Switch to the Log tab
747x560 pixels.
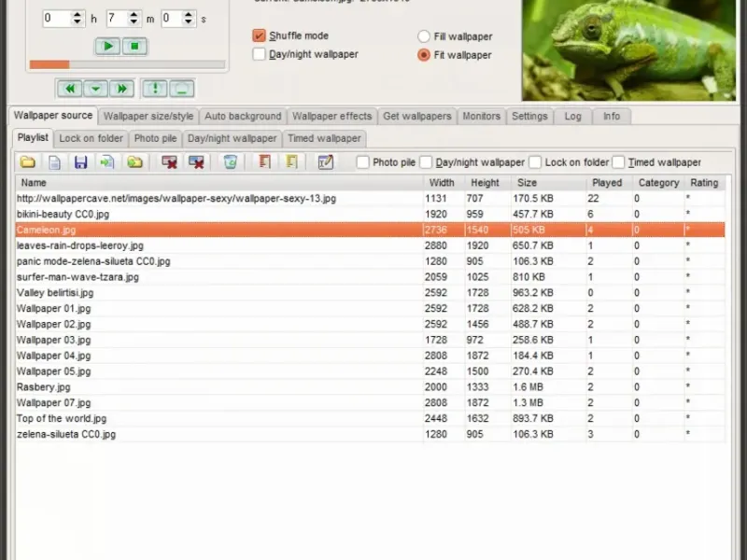click(x=573, y=116)
